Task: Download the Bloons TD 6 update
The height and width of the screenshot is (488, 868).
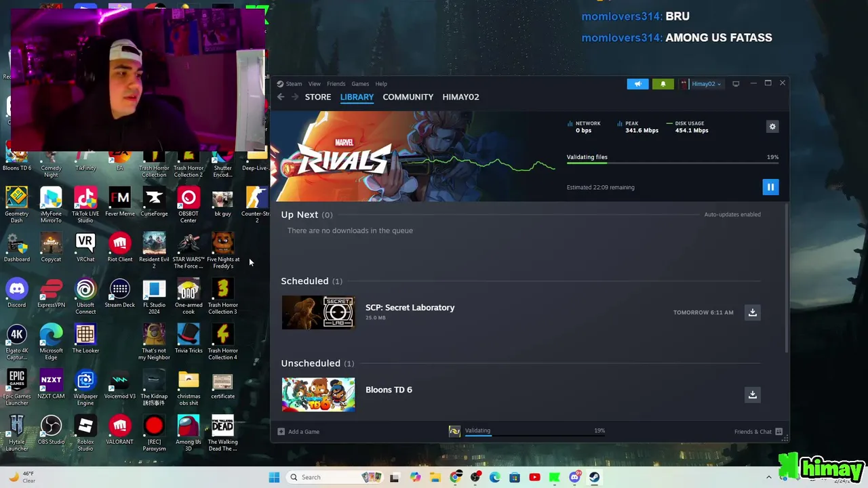Action: pyautogui.click(x=752, y=394)
